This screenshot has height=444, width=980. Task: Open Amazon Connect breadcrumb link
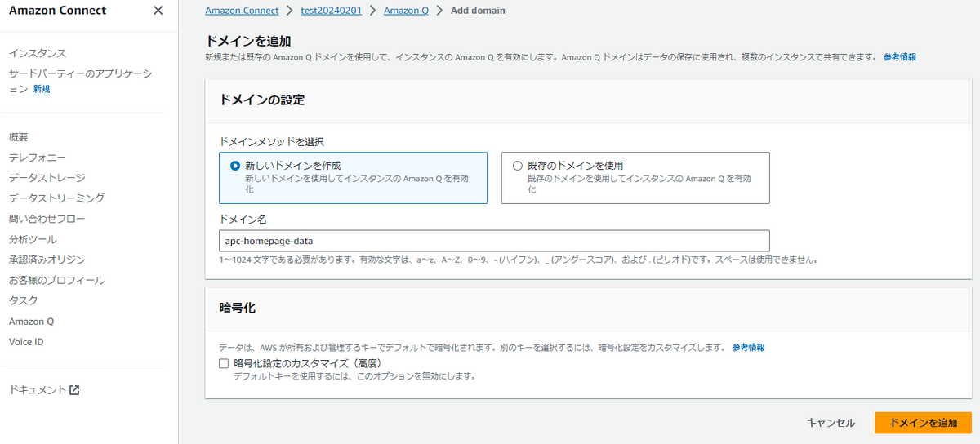241,11
